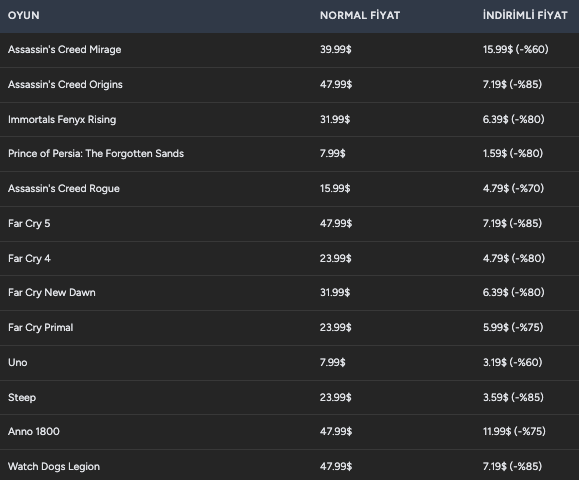Click the 15.99$ (-%60) discounted price
Image resolution: width=579 pixels, height=480 pixels.
(x=515, y=49)
